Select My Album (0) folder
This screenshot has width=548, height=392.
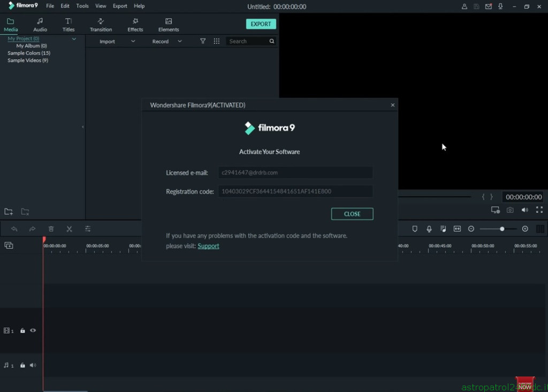tap(32, 46)
